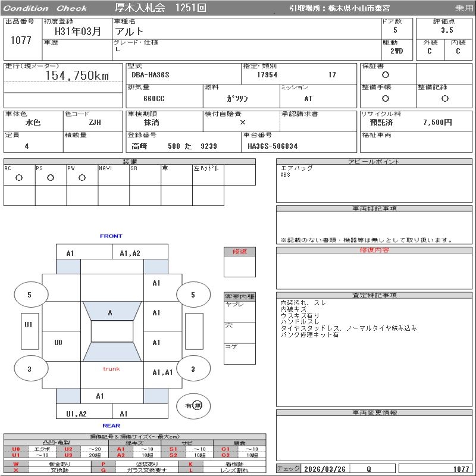Click the front-left tire oval marked 5
The height and width of the screenshot is (476, 476).
31,294
